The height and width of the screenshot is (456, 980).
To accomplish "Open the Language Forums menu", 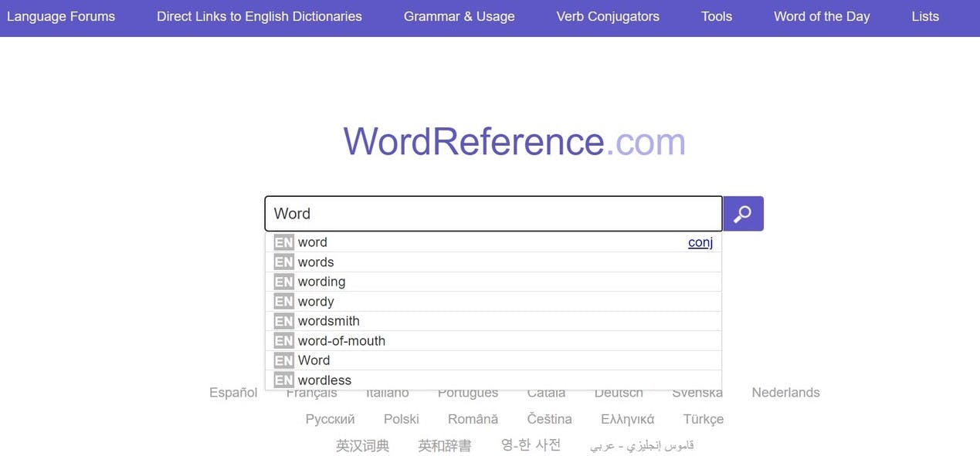I will (61, 16).
